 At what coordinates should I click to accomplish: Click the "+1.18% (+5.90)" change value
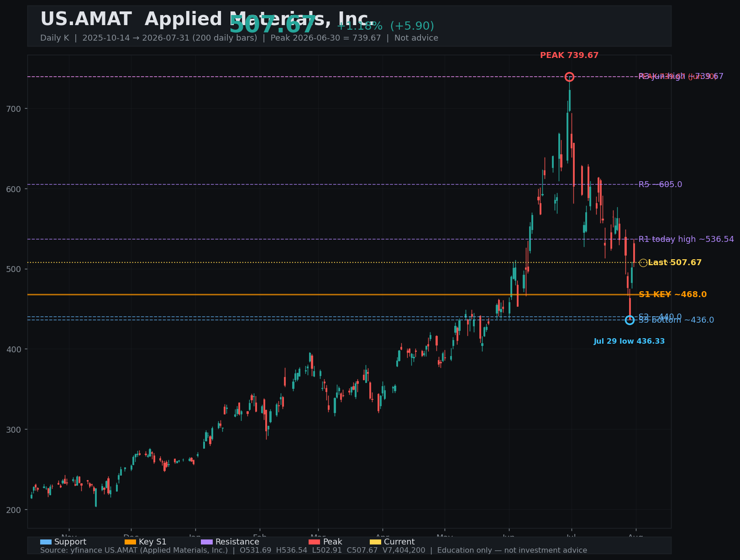pos(385,26)
